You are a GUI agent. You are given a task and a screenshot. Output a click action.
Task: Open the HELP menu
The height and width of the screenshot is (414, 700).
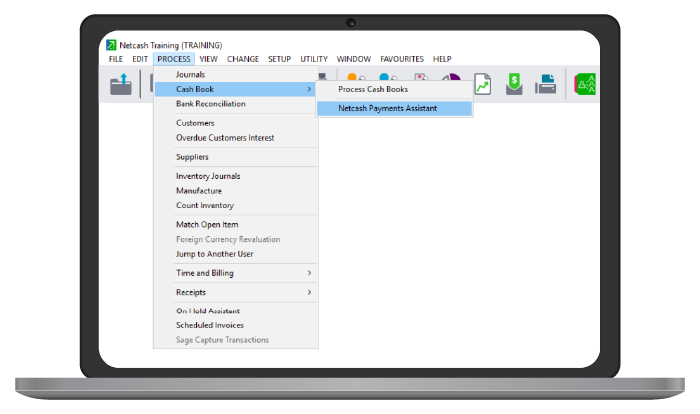(x=442, y=59)
